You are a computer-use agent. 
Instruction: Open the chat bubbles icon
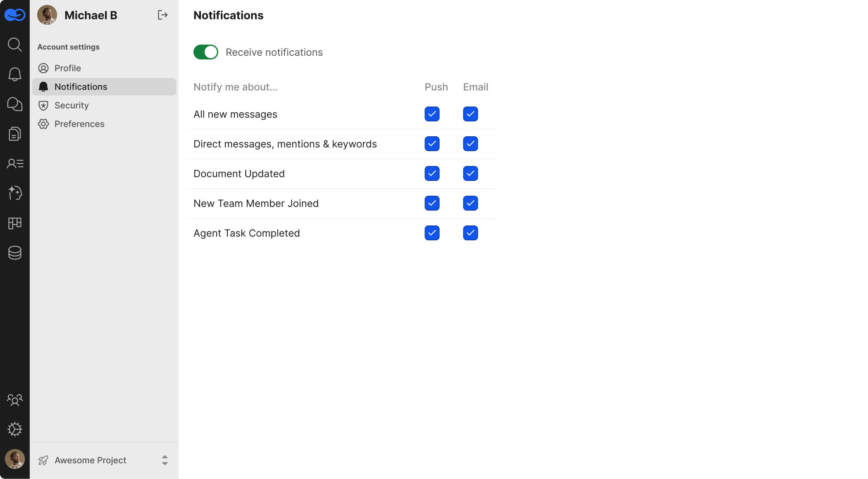click(15, 104)
